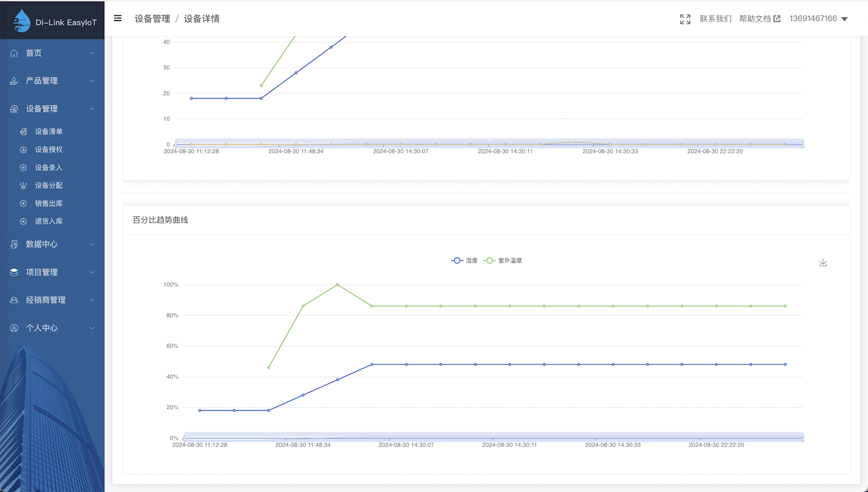Click the 项目管理 layers icon
Screen dimensions: 868x492
tap(14, 272)
